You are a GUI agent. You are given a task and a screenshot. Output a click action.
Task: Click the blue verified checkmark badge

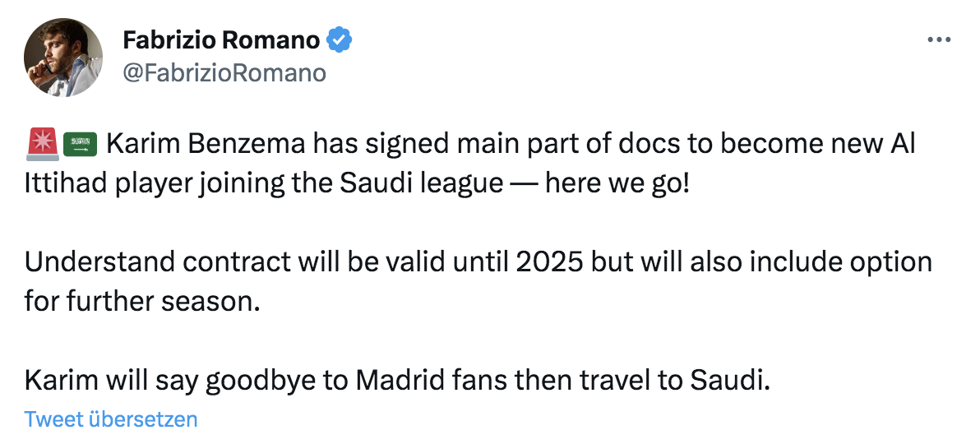[x=340, y=39]
